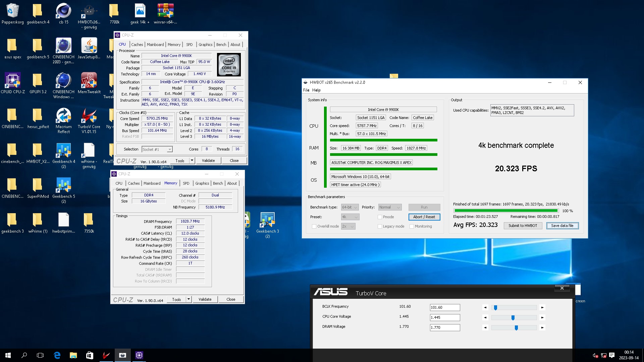Open the CPUID CPU-Z desktop shortcut

12,83
